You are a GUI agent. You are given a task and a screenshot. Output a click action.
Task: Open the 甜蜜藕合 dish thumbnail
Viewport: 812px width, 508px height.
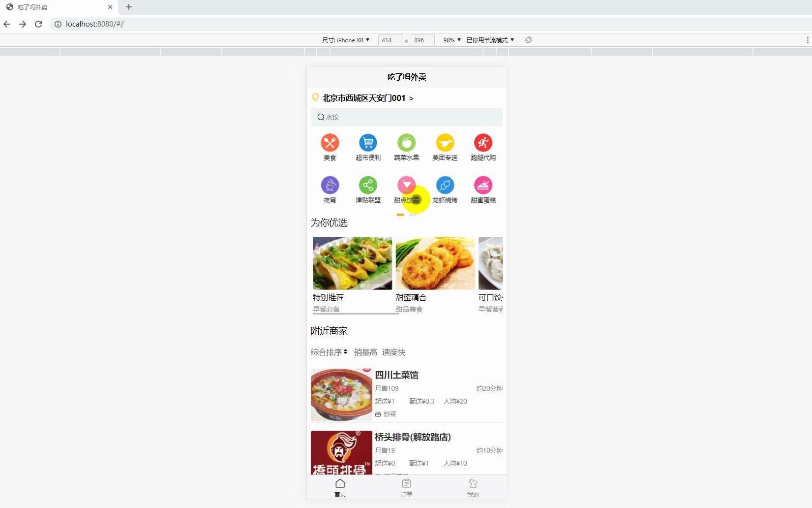435,263
